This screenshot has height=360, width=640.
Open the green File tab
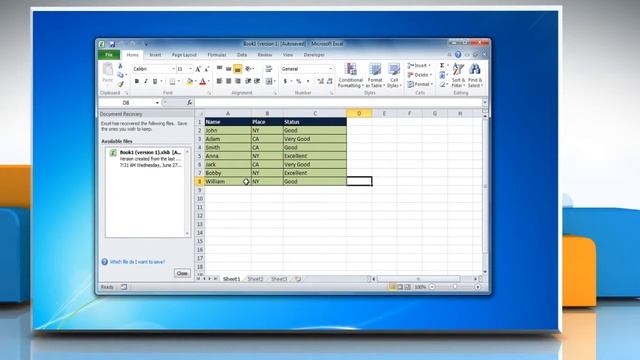109,55
